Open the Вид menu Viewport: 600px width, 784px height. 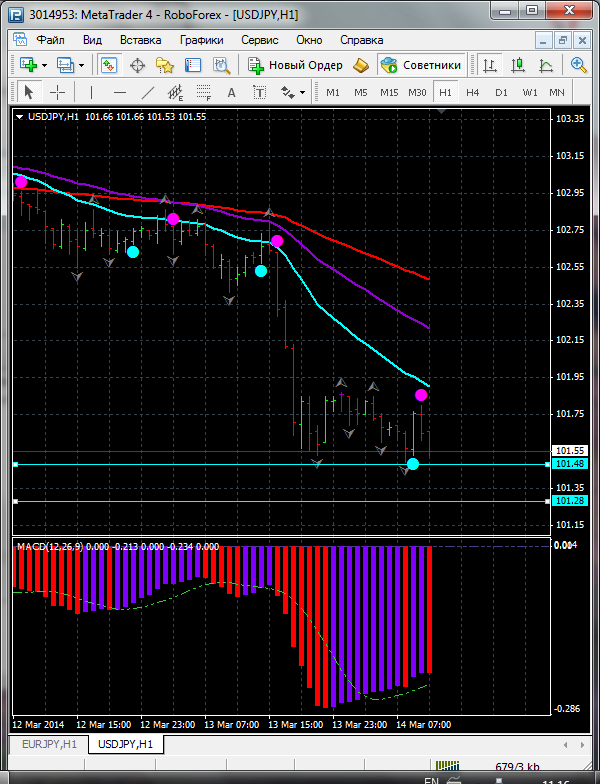[92, 40]
